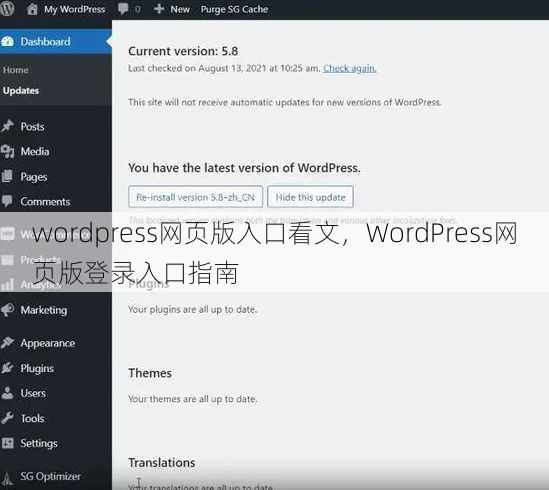Click the latest version of WordPress heading

[244, 168]
